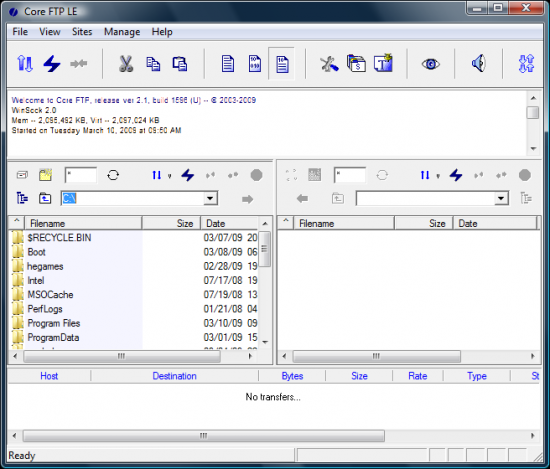Open the Help menu
Screen dimensions: 550x469
tap(162, 32)
